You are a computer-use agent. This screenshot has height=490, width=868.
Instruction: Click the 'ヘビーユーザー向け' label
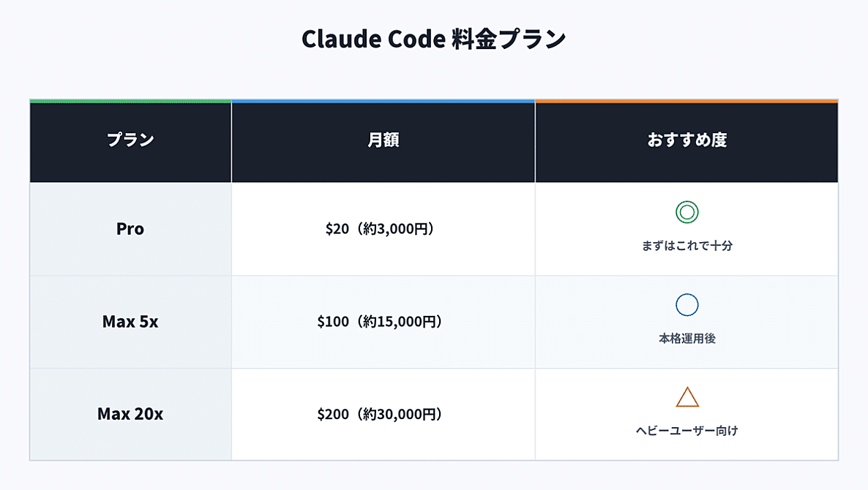[686, 431]
